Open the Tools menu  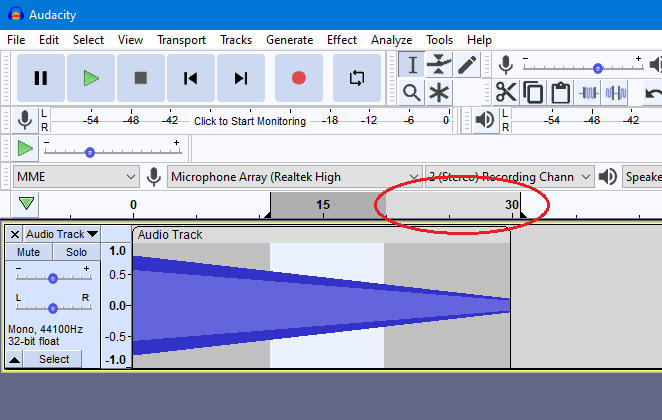(x=440, y=40)
